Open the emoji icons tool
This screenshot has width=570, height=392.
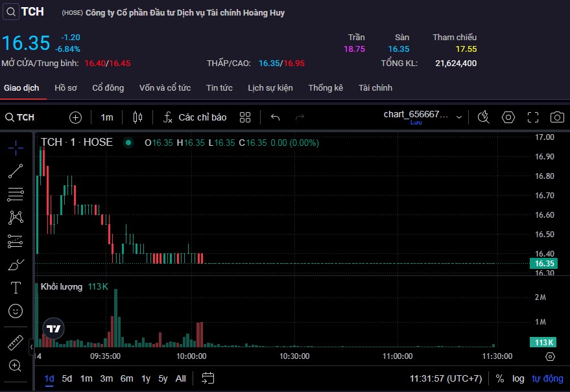[x=16, y=311]
